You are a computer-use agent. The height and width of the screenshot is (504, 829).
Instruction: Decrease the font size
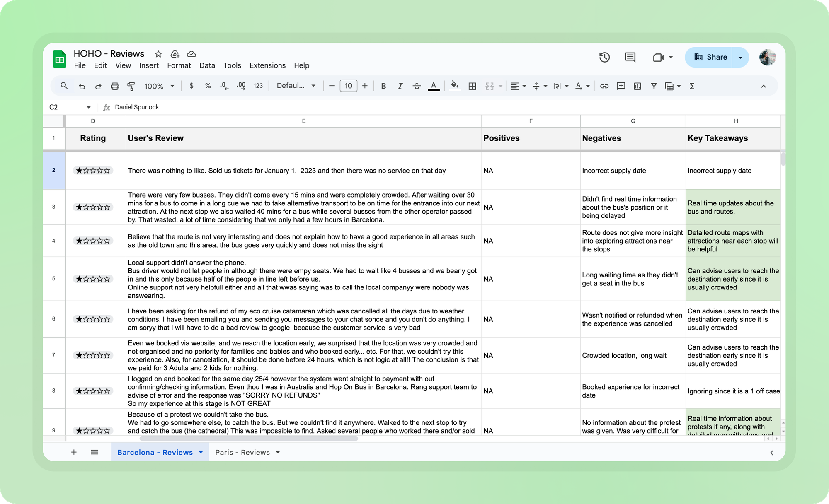(x=332, y=86)
